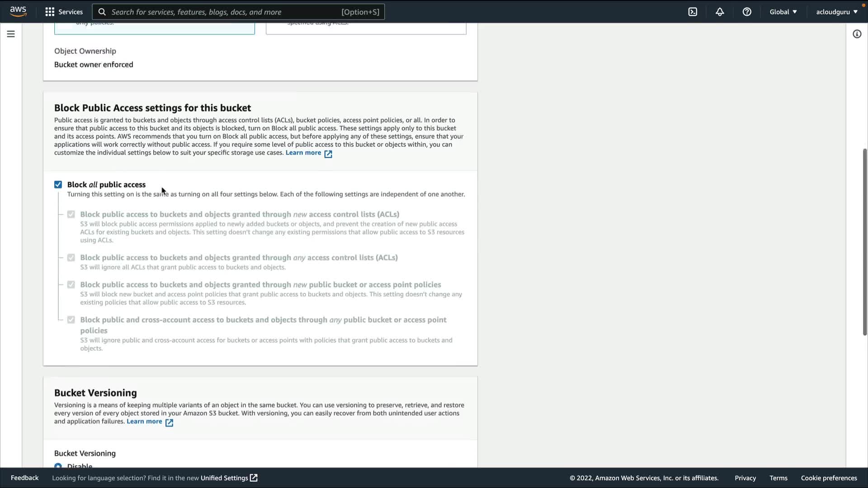Click the page vertical scrollbar thumb
The width and height of the screenshot is (868, 488).
864,242
